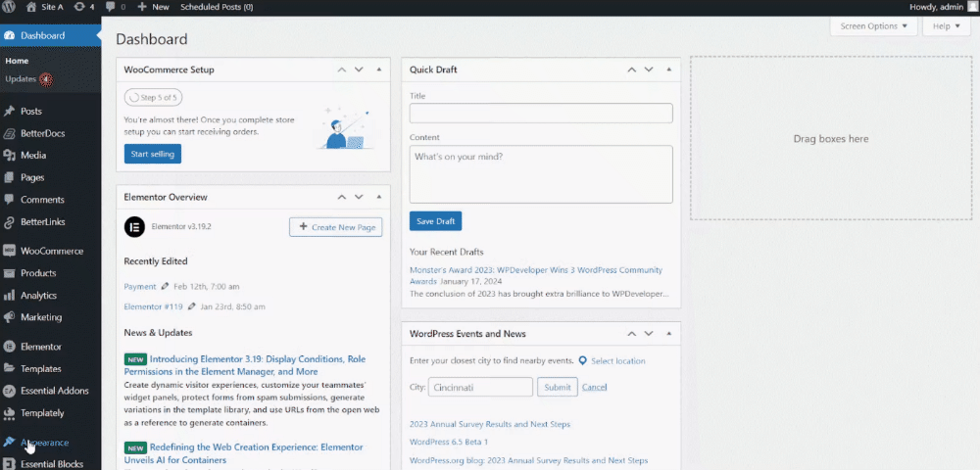Click the City field containing Cincinnati
Screen dimensions: 980x470
pos(480,387)
